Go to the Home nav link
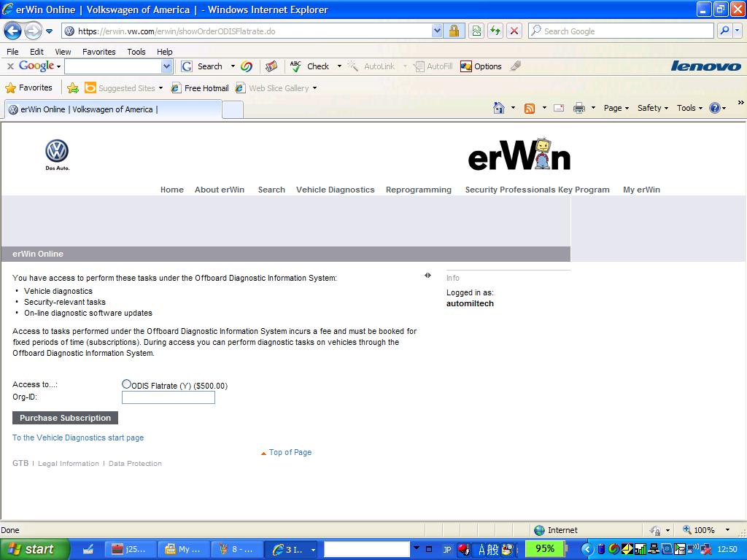Viewport: 747px width, 560px height. 172,190
